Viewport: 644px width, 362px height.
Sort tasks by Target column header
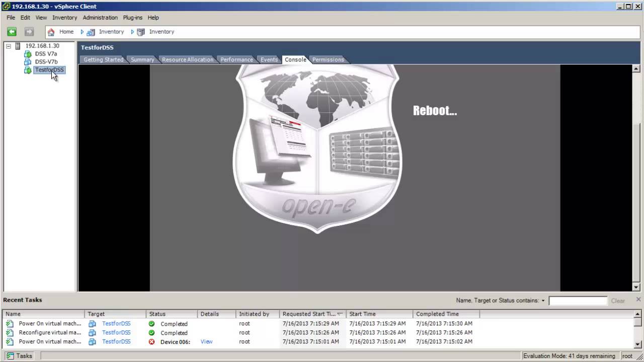point(115,314)
